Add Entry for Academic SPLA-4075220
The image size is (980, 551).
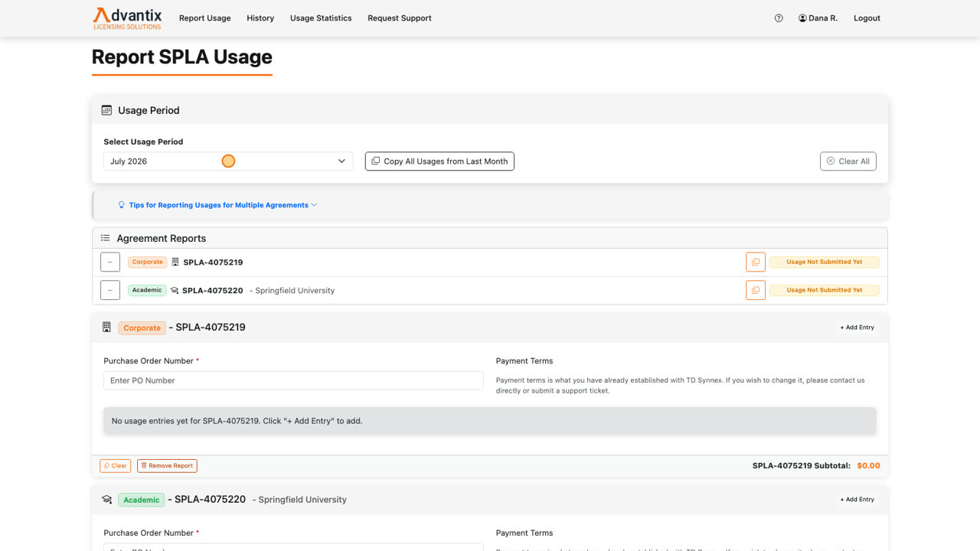[857, 500]
